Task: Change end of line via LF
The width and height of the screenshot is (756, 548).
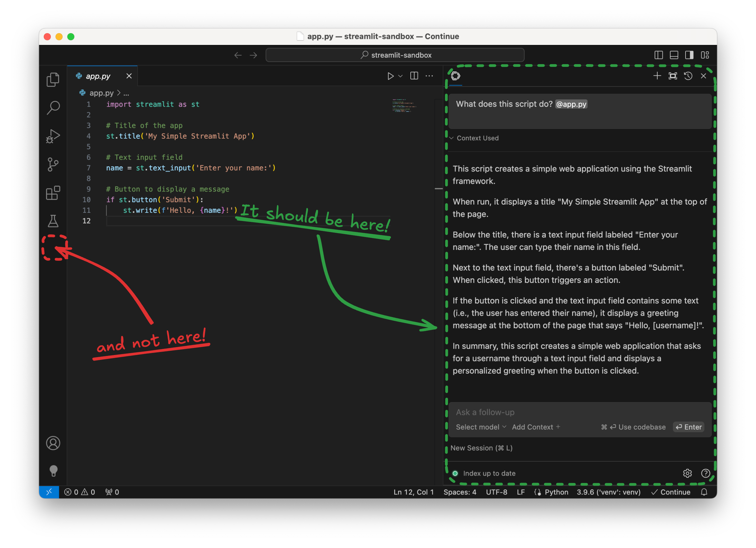Action: 521,492
